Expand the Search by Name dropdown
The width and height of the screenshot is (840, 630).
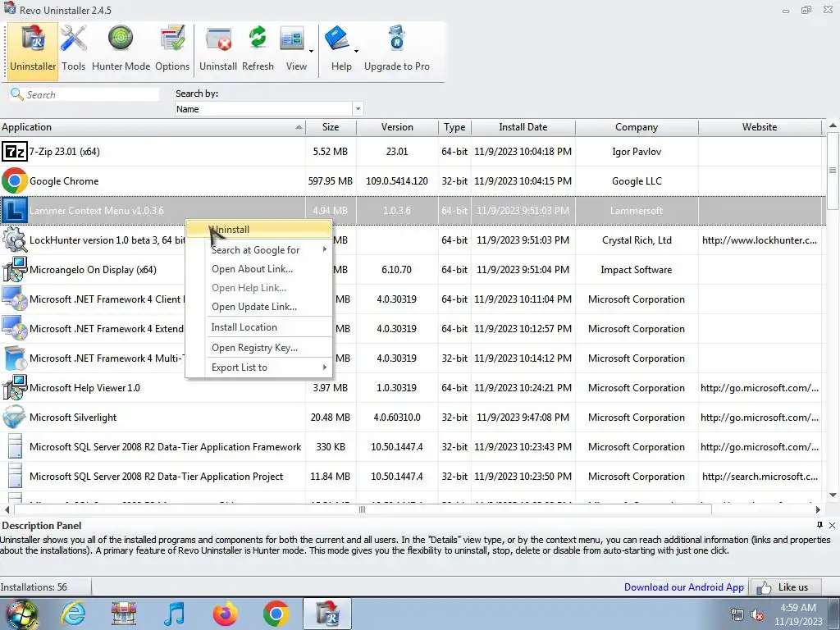coord(358,109)
